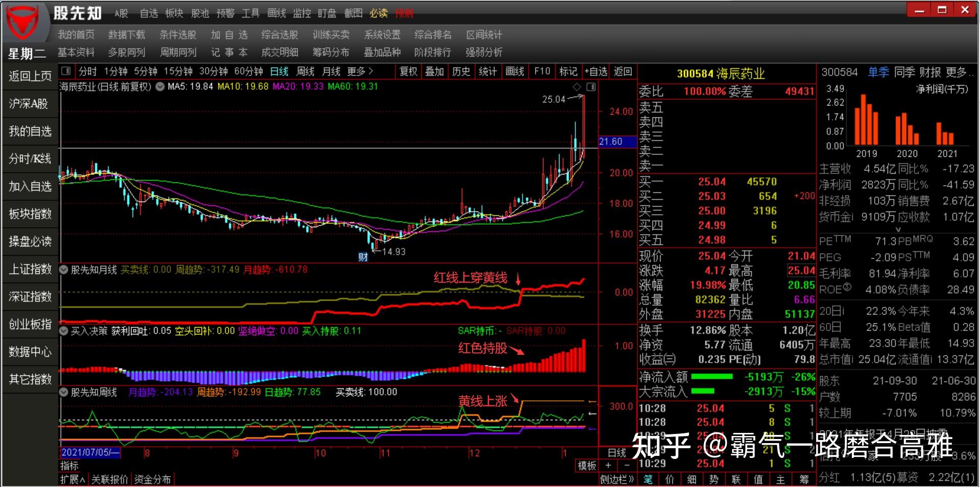980x487 pixels.
Task: Switch to 分时 intraday view
Action: click(x=87, y=71)
